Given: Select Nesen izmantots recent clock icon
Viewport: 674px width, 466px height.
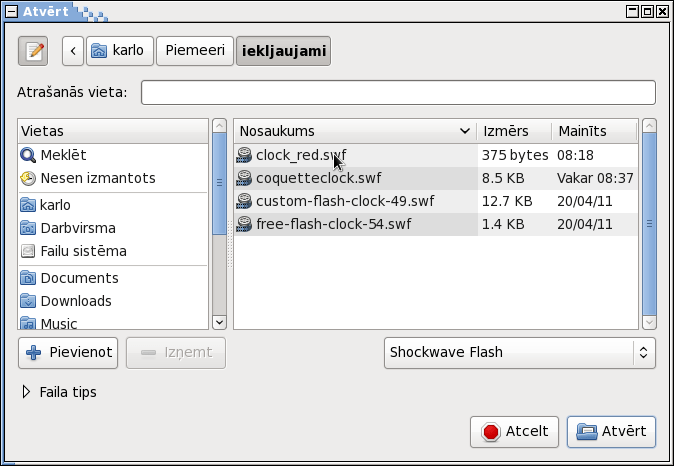Looking at the screenshot, I should (28, 178).
